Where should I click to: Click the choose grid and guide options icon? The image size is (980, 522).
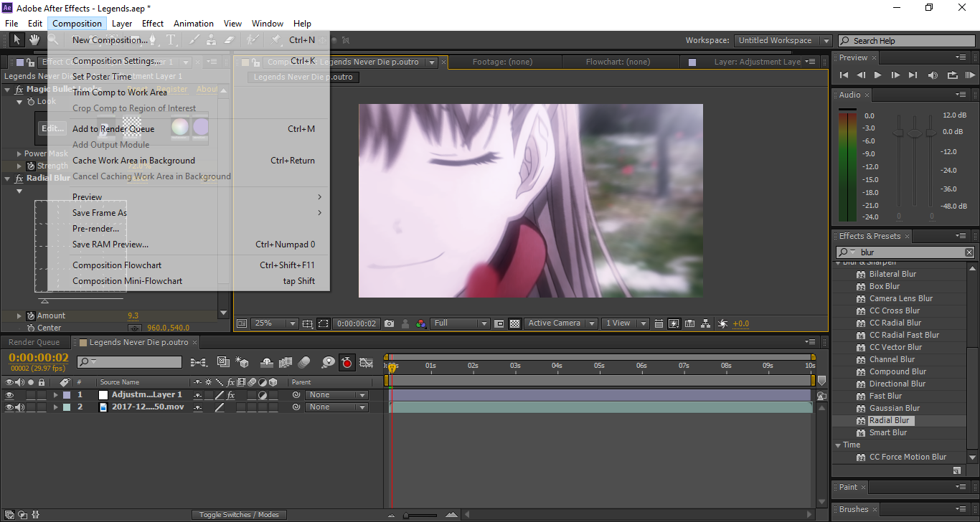308,323
